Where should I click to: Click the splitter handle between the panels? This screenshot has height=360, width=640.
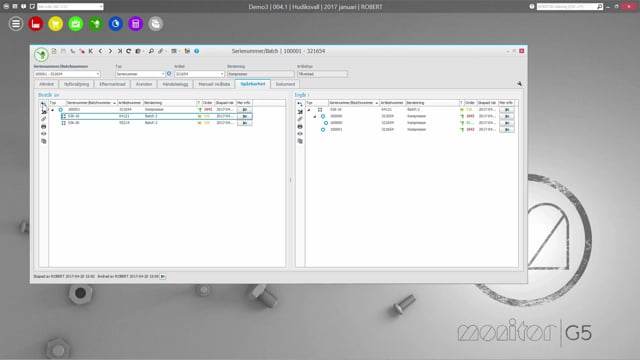[290, 180]
